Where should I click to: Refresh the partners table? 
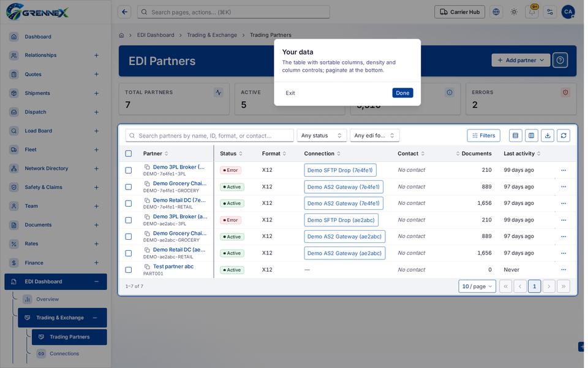[563, 136]
